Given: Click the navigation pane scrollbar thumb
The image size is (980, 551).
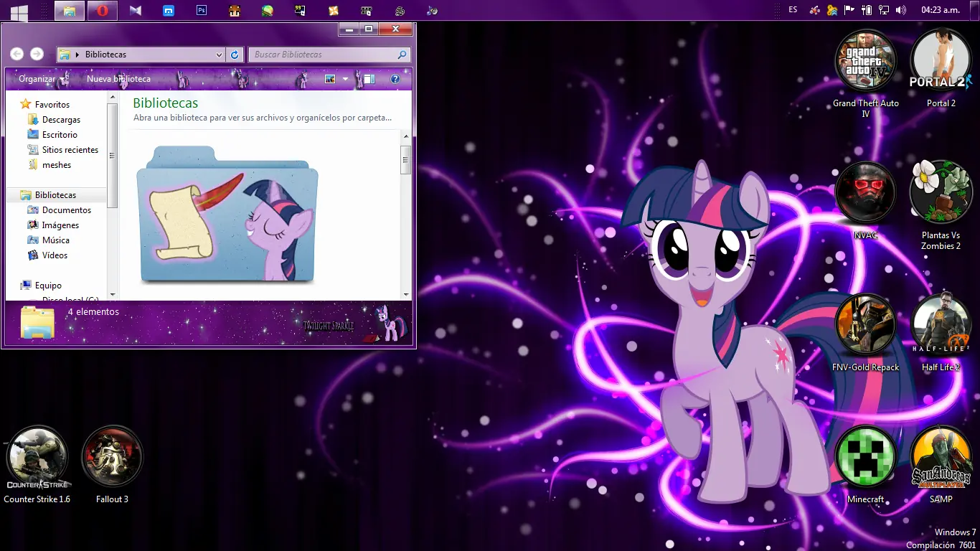Looking at the screenshot, I should (x=112, y=155).
